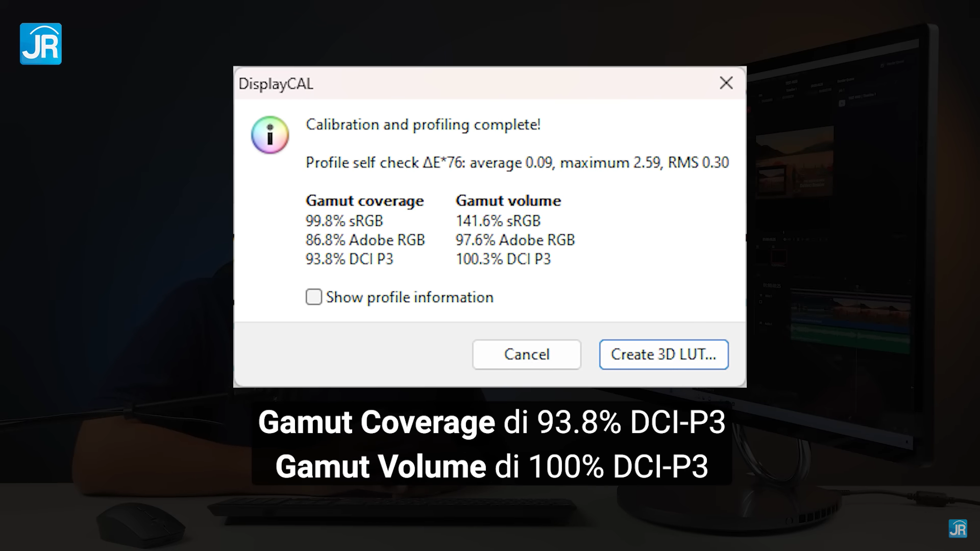Click the Profile self check ΔE*76 line
The width and height of the screenshot is (980, 551).
click(517, 163)
